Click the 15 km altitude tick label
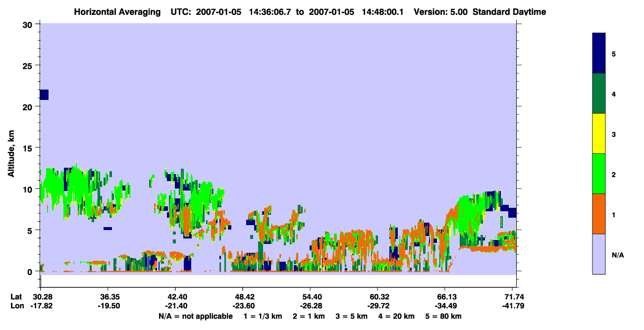644x330 pixels. pos(30,148)
